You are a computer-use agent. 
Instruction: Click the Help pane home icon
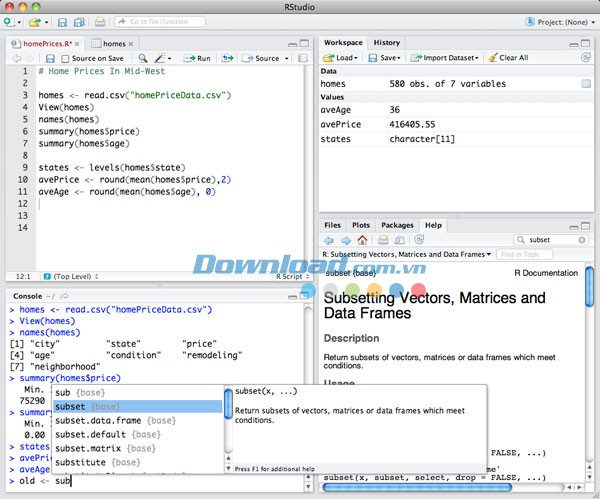tap(362, 240)
